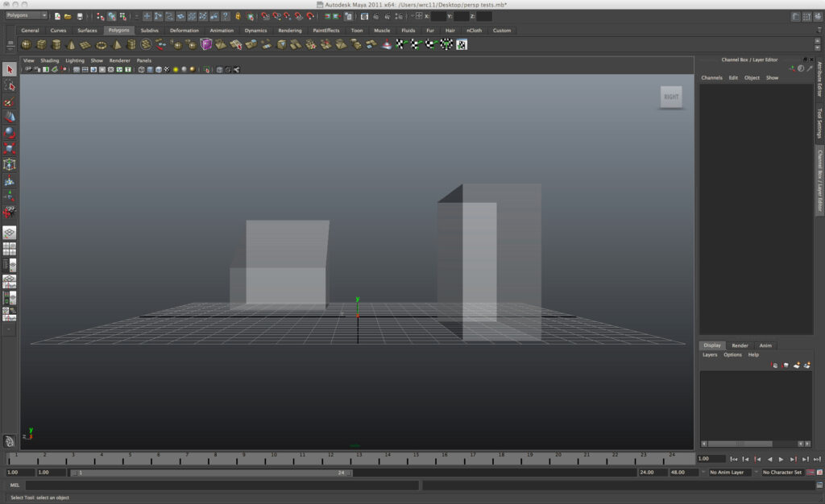825x504 pixels.
Task: Toggle wireframe display in panel toolbar
Action: (141, 70)
